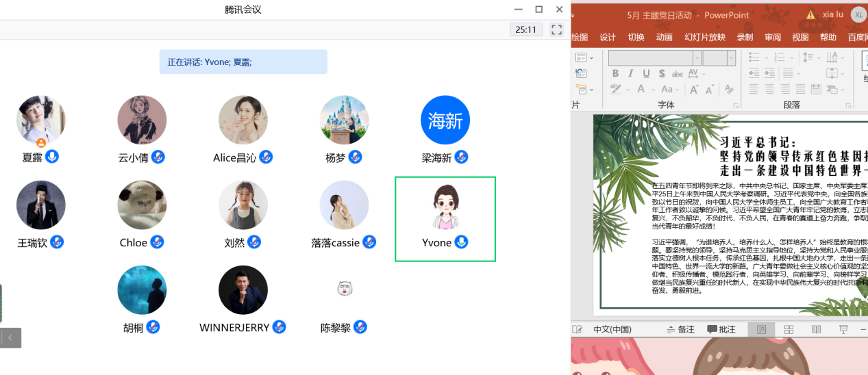The height and width of the screenshot is (375, 868).
Task: Switch to reading view in status bar
Action: 816,329
